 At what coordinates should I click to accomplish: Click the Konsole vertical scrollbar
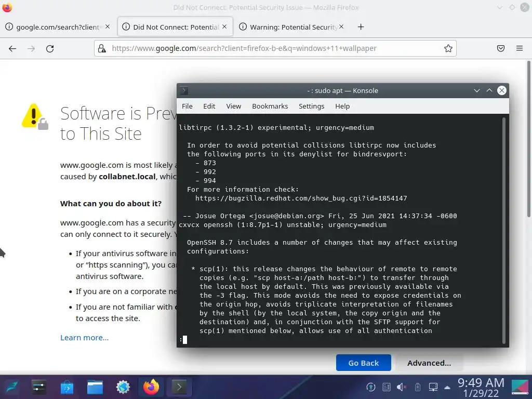pos(504,230)
